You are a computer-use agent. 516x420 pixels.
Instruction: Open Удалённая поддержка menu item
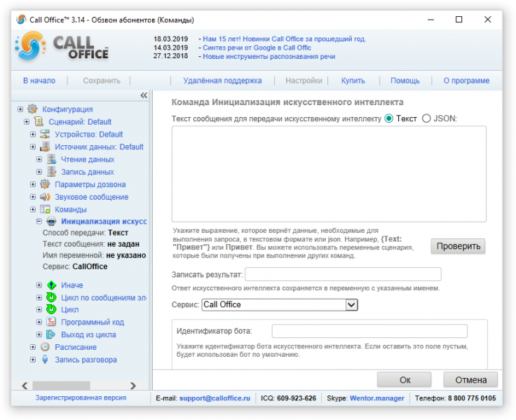pyautogui.click(x=222, y=81)
